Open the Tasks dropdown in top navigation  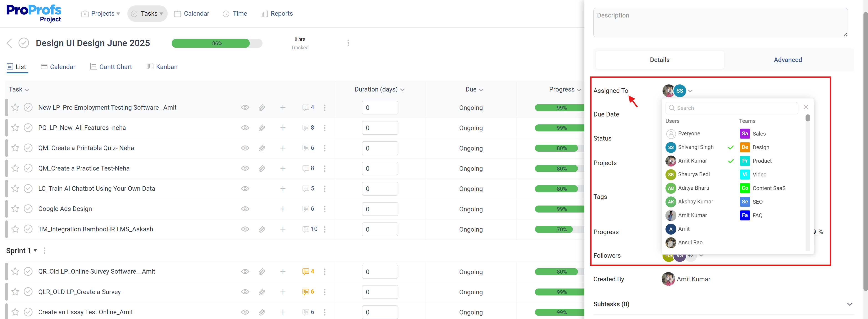pyautogui.click(x=147, y=13)
